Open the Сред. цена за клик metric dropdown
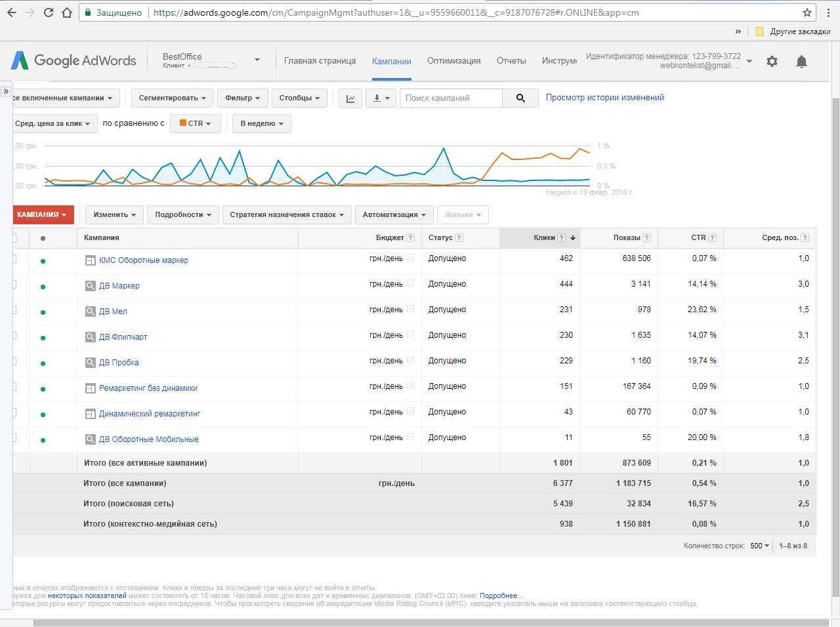The height and width of the screenshot is (627, 840). (x=54, y=123)
